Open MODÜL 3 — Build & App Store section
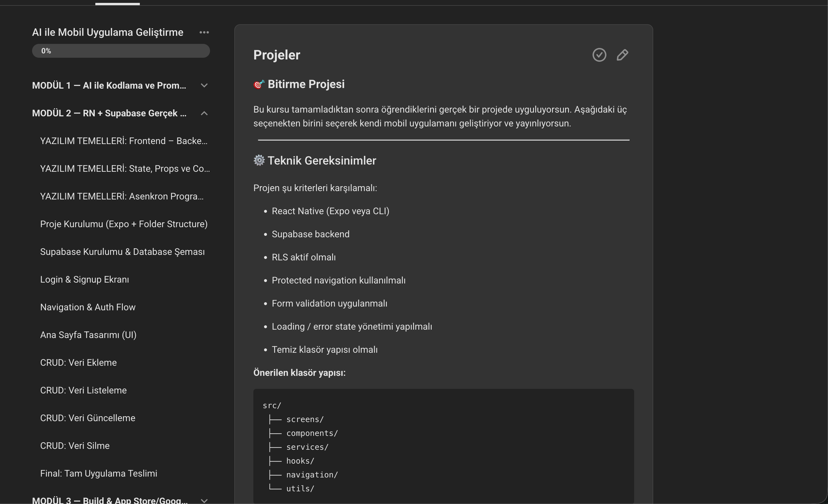The height and width of the screenshot is (504, 828). click(x=110, y=500)
